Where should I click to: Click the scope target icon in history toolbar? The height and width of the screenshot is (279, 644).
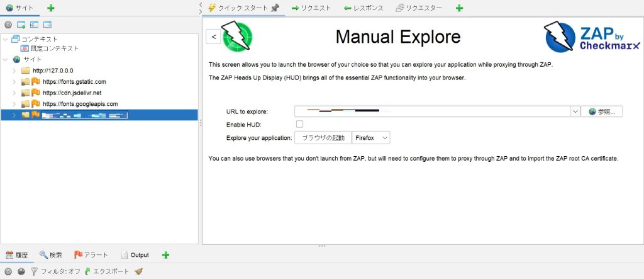8,271
